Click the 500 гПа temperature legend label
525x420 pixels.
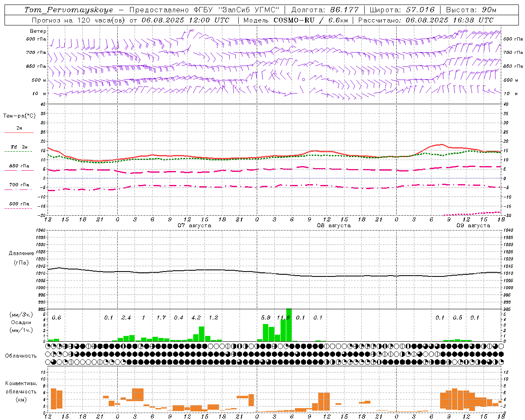pyautogui.click(x=19, y=203)
